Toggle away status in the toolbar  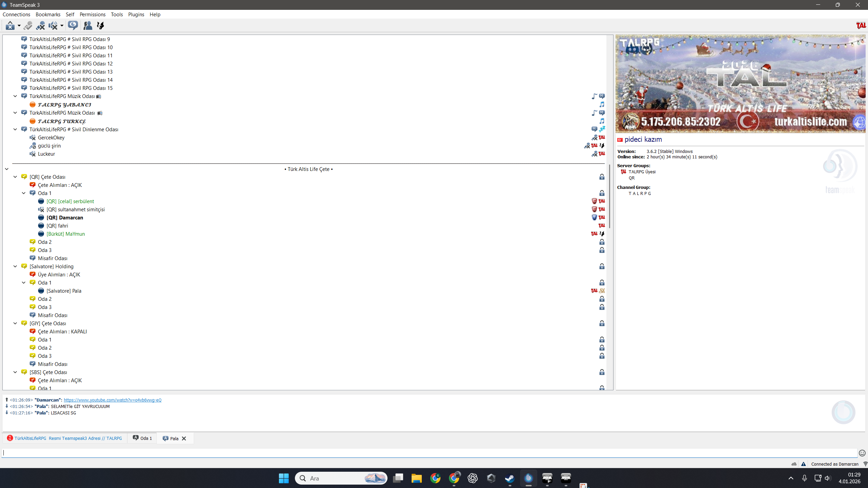click(10, 25)
